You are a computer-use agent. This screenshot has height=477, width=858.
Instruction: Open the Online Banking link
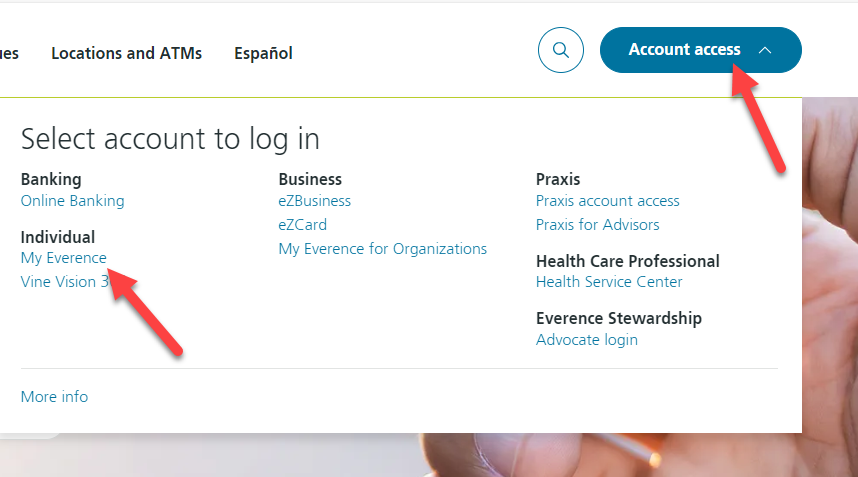(x=72, y=201)
